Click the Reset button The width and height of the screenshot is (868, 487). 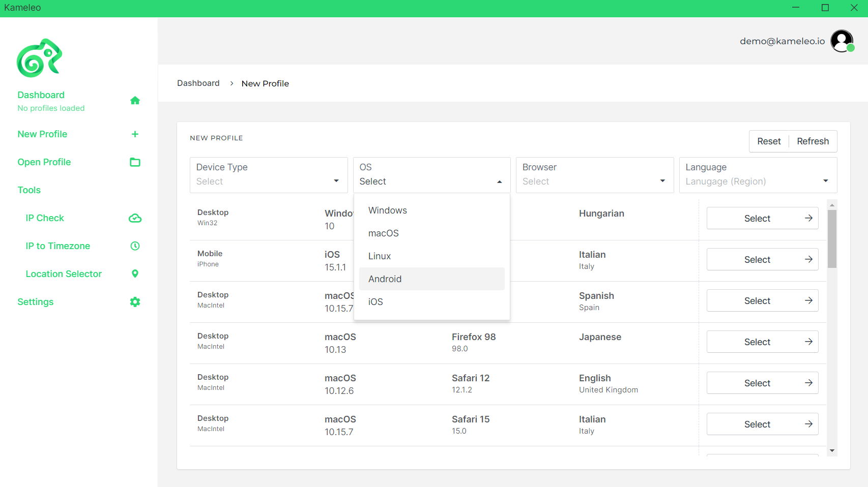click(769, 141)
